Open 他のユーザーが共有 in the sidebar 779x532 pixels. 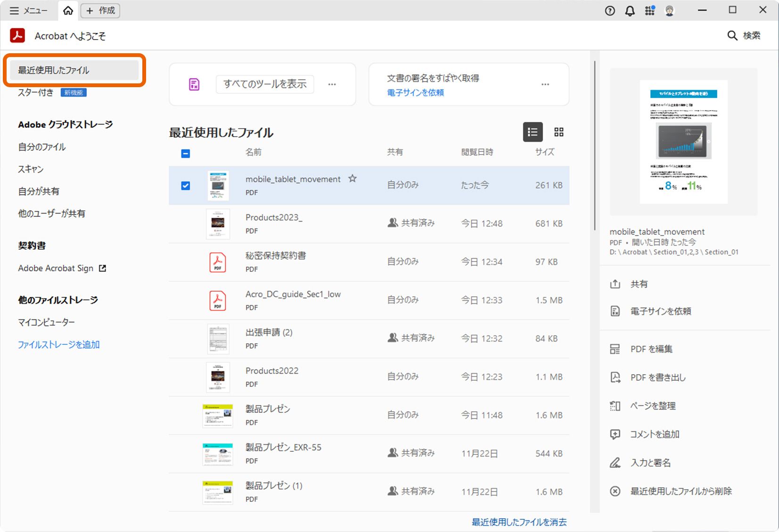52,213
